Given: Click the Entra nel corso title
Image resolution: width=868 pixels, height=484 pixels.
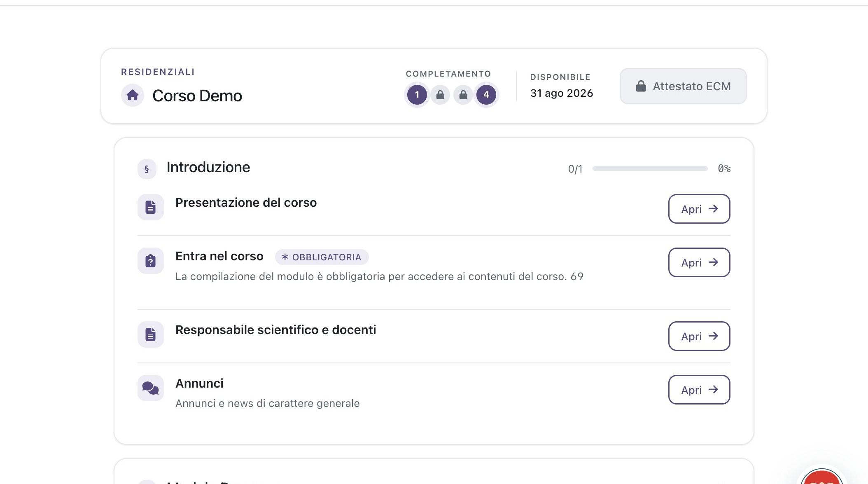Looking at the screenshot, I should [219, 256].
